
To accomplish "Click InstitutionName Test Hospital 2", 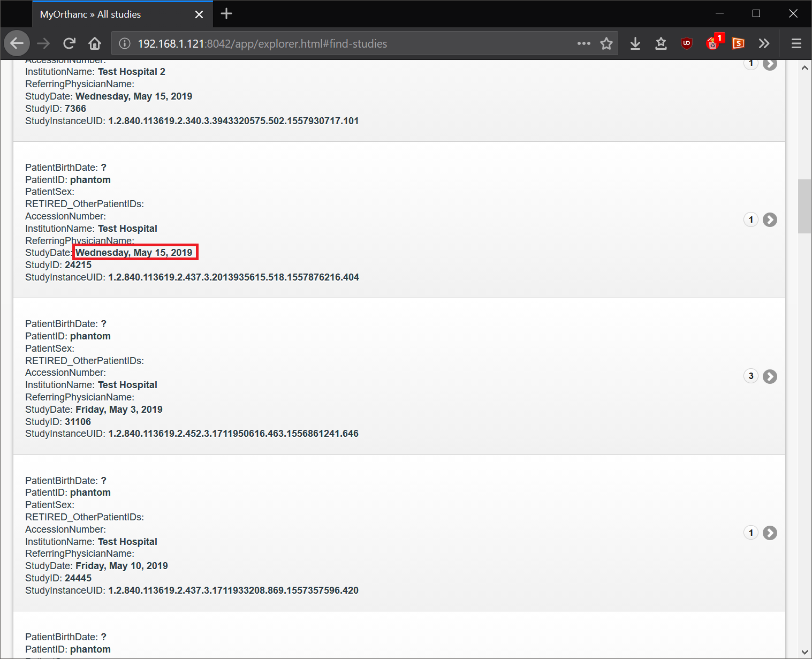I will pyautogui.click(x=95, y=72).
